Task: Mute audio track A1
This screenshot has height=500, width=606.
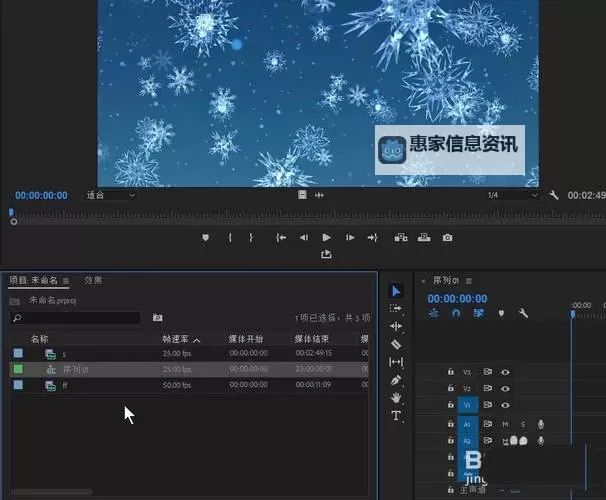Action: pyautogui.click(x=505, y=424)
